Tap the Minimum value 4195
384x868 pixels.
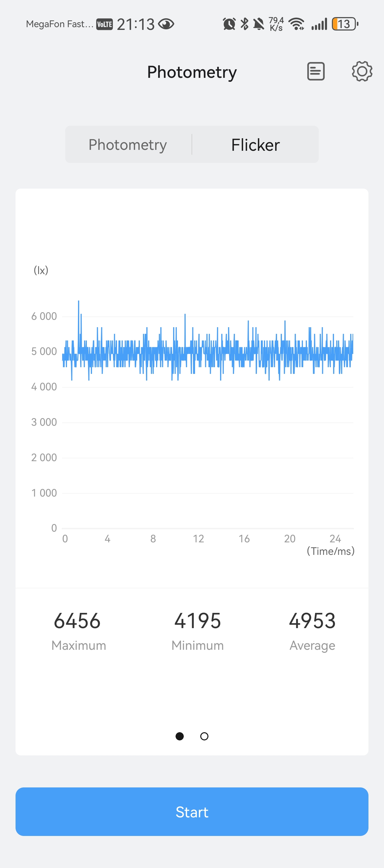pos(197,621)
